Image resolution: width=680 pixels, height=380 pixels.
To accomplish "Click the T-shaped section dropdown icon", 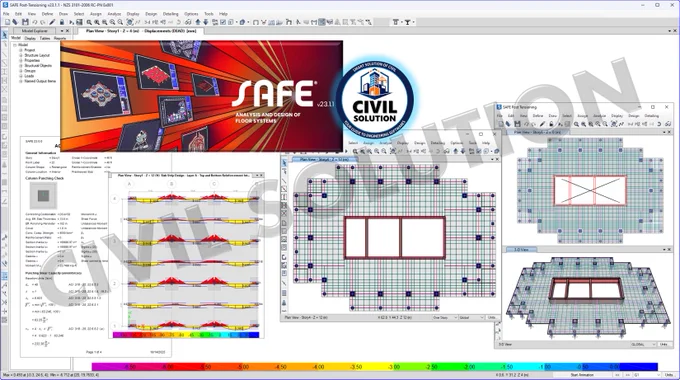I will coord(407,22).
